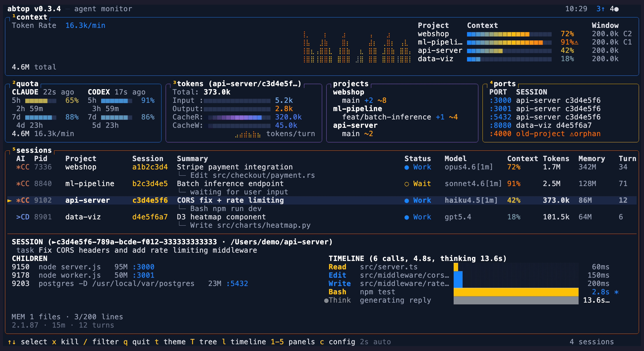Expand ml-pipeline in projects panel
The height and width of the screenshot is (351, 644).
357,109
